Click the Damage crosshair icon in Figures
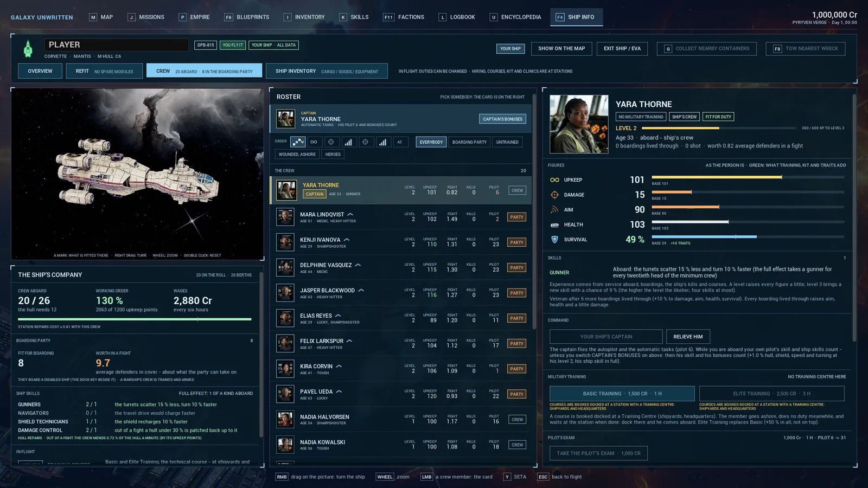 (554, 195)
